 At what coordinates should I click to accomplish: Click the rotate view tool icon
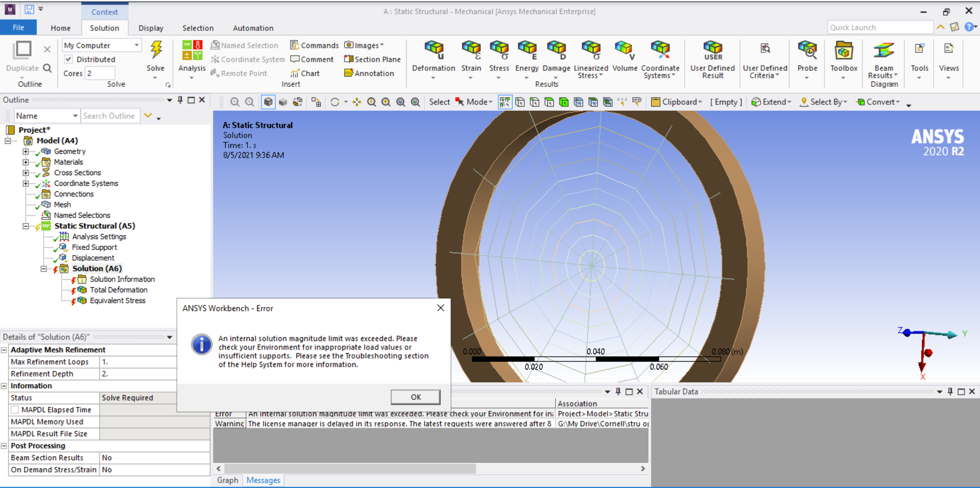pyautogui.click(x=335, y=102)
